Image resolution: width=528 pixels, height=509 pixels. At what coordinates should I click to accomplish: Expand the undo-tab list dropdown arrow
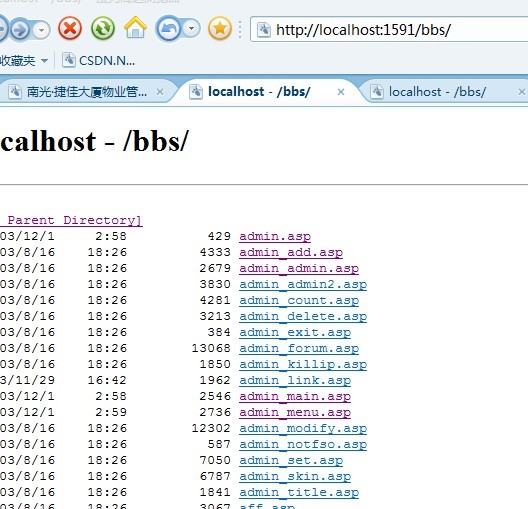191,29
